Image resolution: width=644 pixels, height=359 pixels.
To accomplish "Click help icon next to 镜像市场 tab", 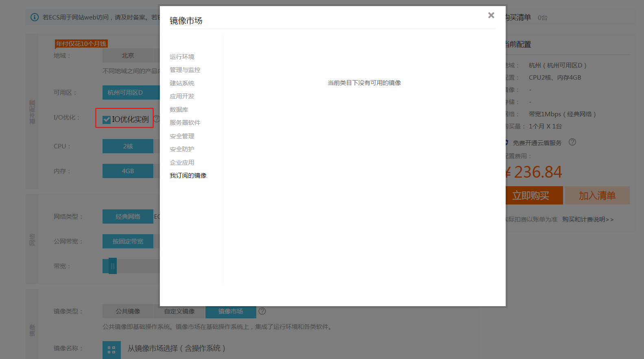I will (262, 311).
